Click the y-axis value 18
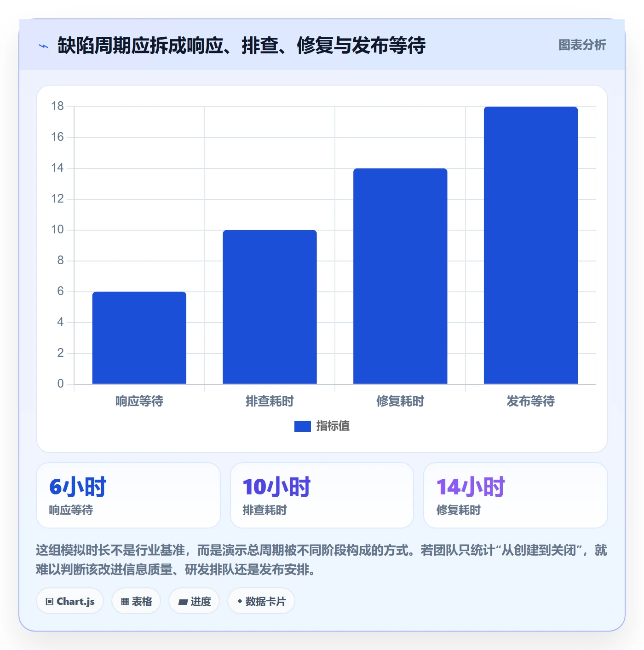This screenshot has width=644, height=650. 57,106
